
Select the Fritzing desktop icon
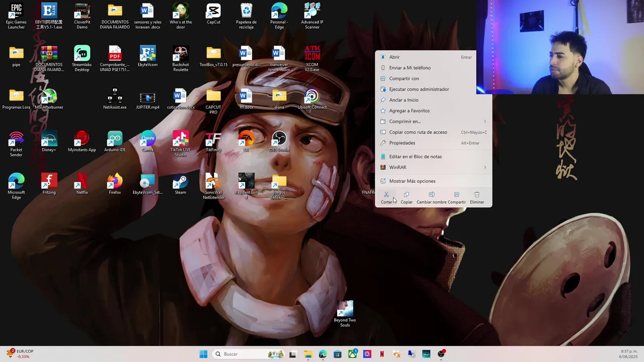(49, 184)
